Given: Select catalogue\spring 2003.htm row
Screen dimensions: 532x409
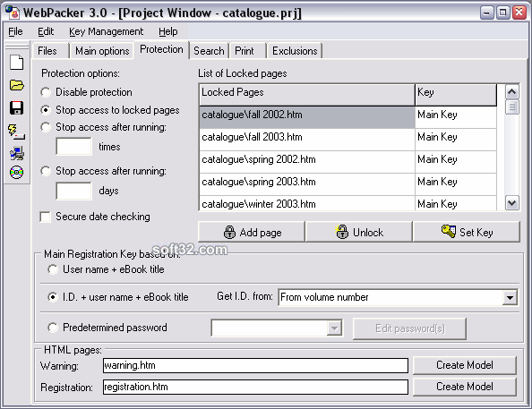Looking at the screenshot, I should click(307, 184).
